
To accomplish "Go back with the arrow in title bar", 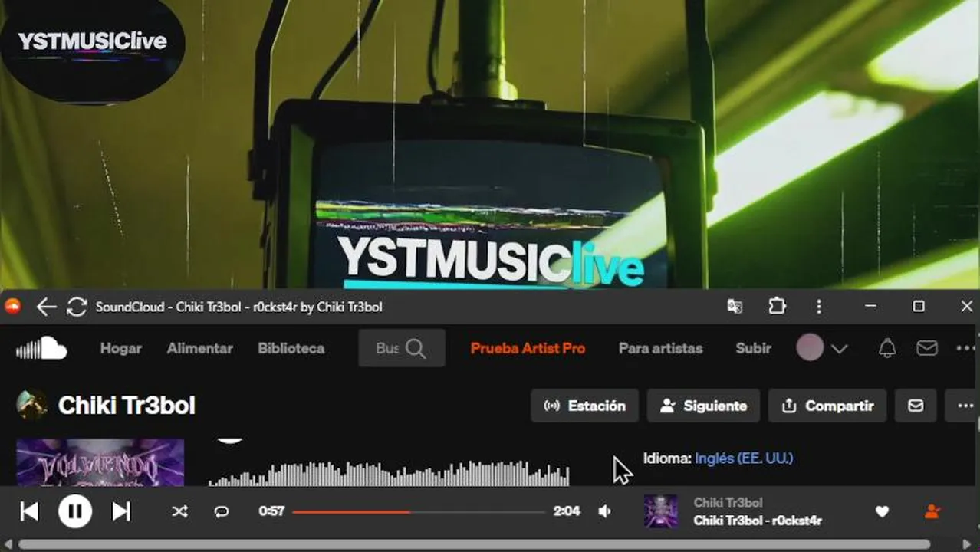I will coord(46,307).
